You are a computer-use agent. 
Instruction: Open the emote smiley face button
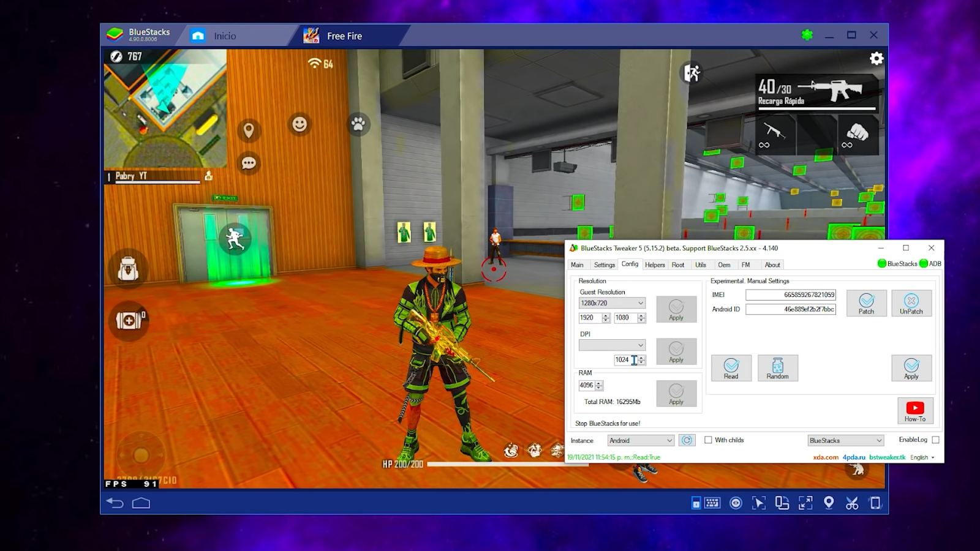pos(300,124)
